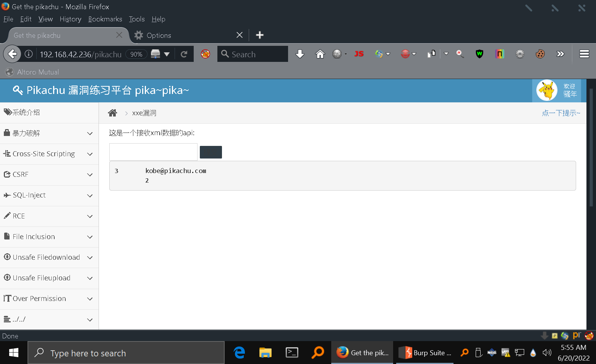Click the Pikachu avatar in header
596x364 pixels.
click(547, 91)
